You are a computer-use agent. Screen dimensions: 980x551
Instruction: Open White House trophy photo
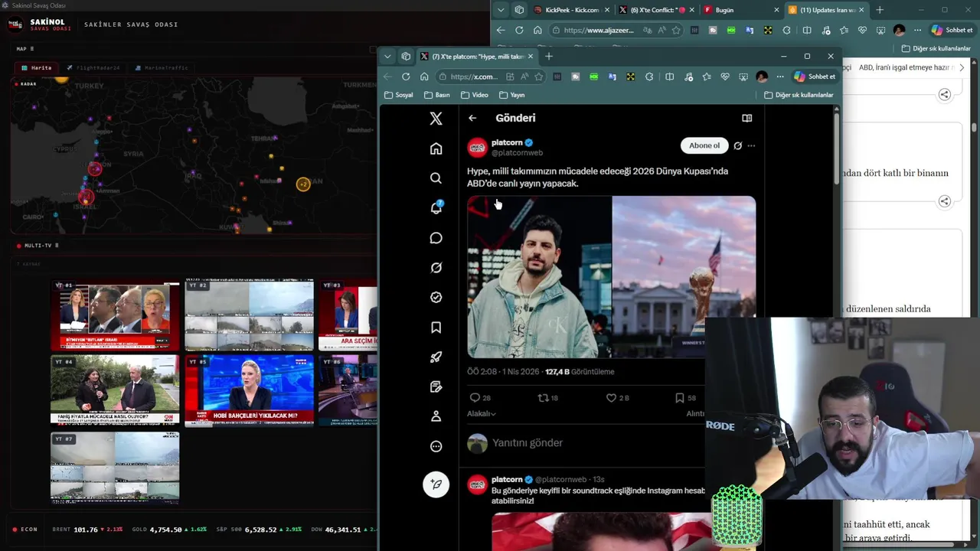(684, 277)
